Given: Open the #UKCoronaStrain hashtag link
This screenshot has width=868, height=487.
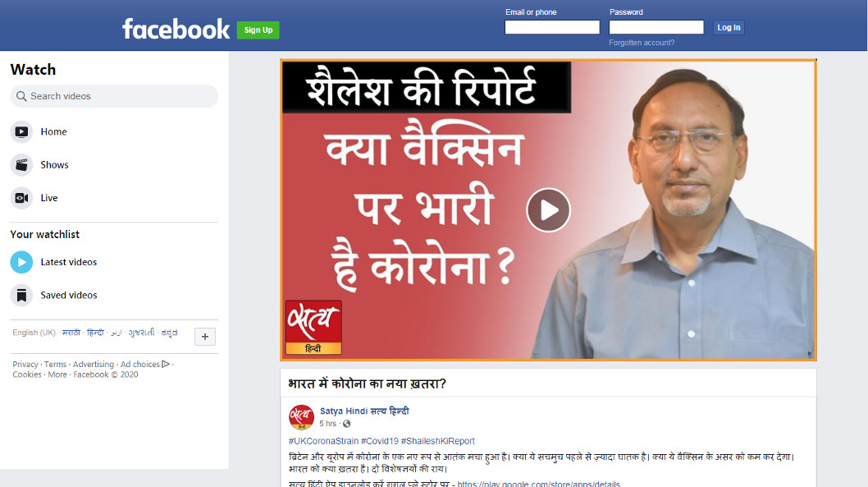Looking at the screenshot, I should point(323,441).
